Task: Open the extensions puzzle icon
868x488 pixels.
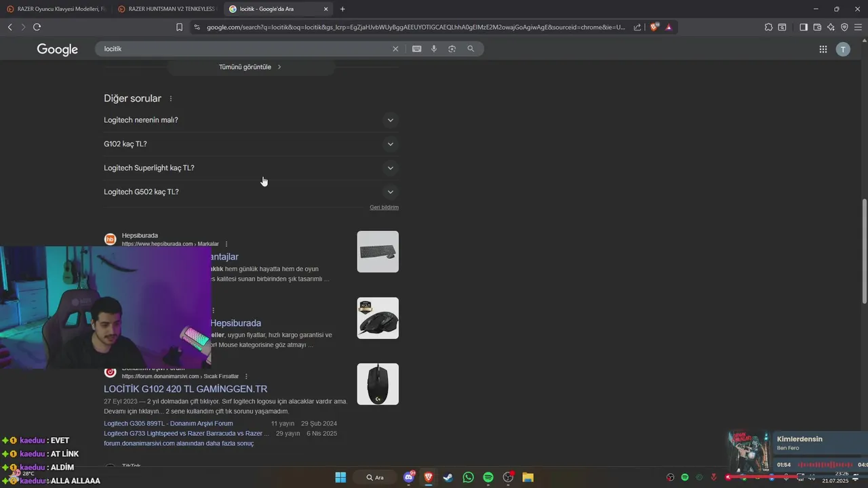Action: [768, 27]
